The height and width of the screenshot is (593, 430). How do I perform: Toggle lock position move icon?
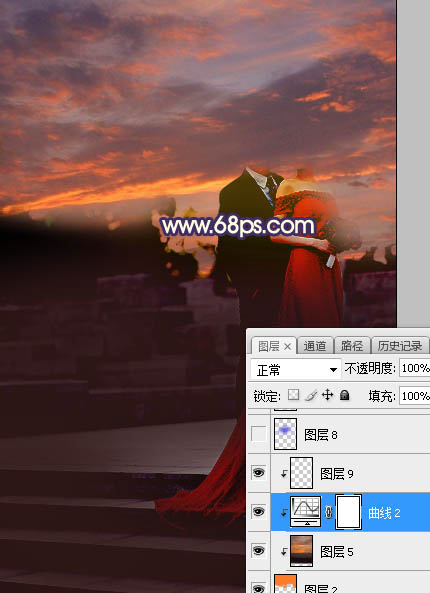tap(327, 396)
